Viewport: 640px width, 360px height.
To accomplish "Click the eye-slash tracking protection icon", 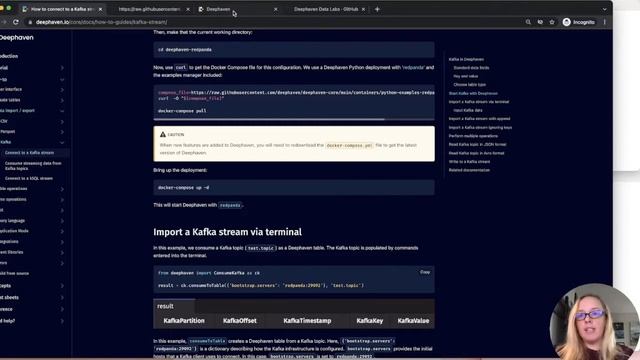I will (540, 22).
